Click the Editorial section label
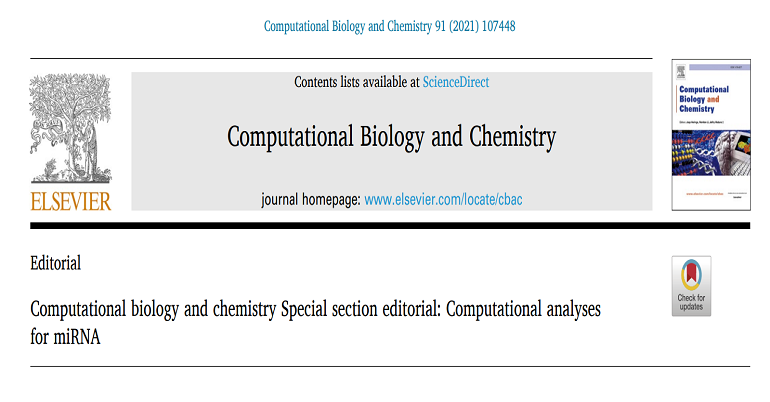This screenshot has height=402, width=770. 56,265
